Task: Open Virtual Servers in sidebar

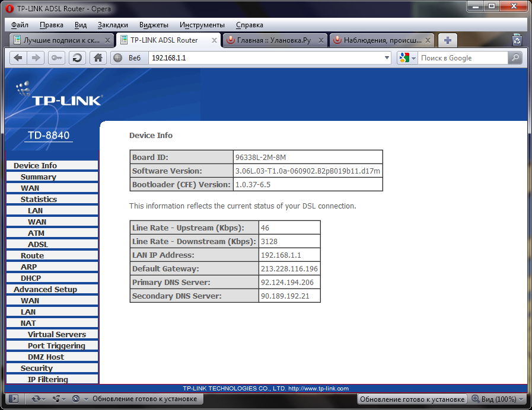Action: pyautogui.click(x=52, y=334)
